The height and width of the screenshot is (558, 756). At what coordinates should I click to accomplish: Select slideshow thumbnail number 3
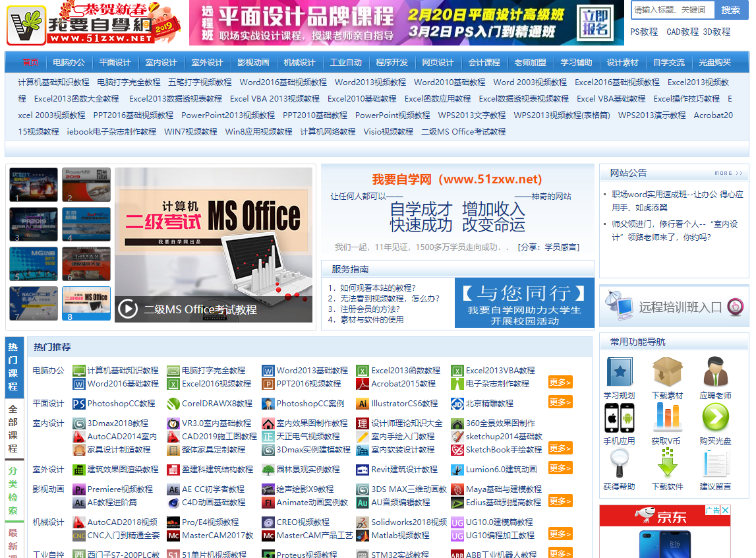tap(34, 224)
